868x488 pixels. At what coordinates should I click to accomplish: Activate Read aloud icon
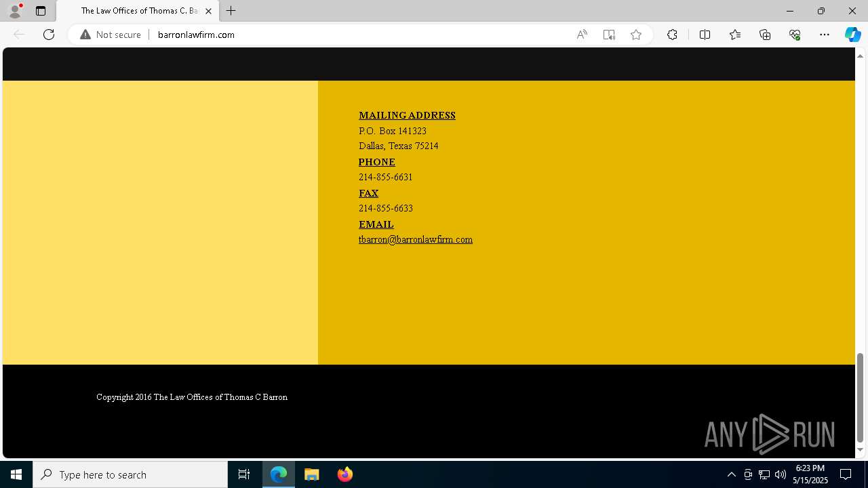(582, 35)
